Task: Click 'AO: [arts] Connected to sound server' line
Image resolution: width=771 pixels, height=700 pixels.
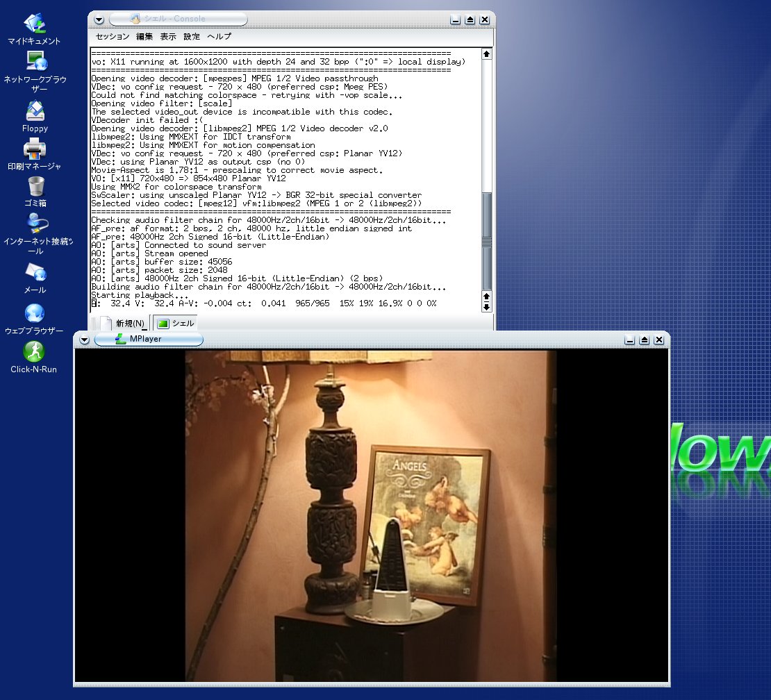Action: [x=179, y=245]
